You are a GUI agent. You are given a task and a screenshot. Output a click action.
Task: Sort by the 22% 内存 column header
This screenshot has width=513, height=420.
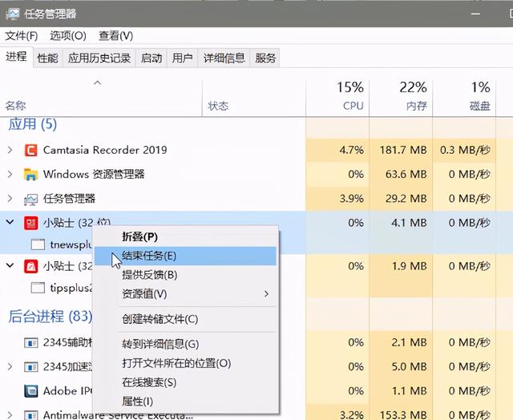pyautogui.click(x=401, y=97)
